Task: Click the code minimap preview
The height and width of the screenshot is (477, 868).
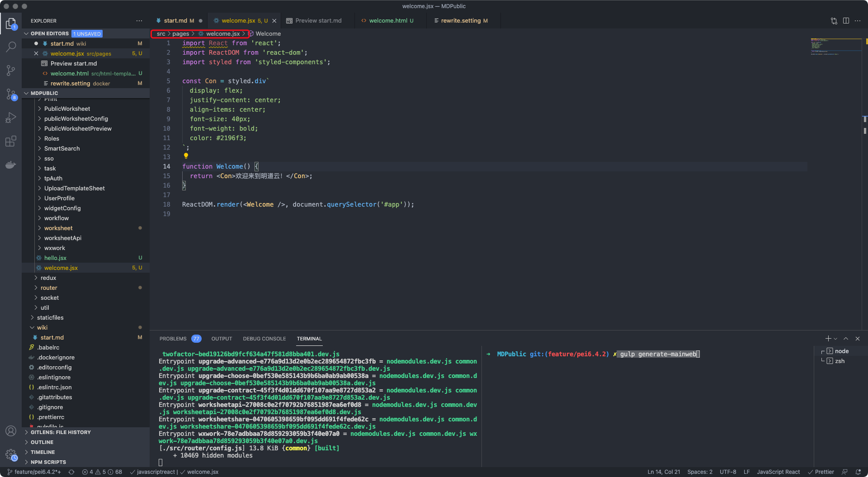Action: [835, 47]
